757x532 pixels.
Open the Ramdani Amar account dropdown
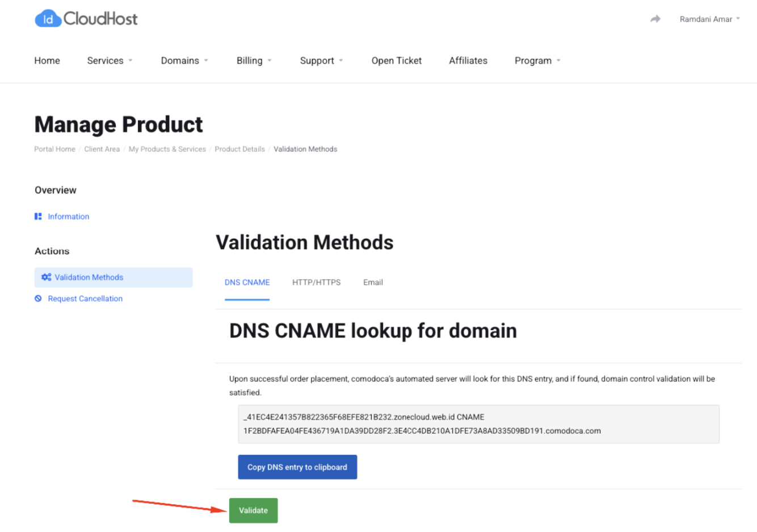[709, 19]
